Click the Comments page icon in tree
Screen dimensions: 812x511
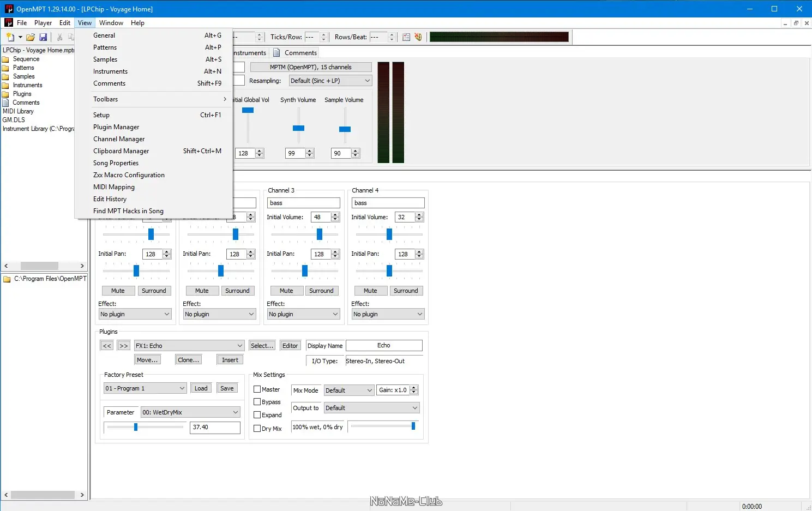click(x=6, y=103)
